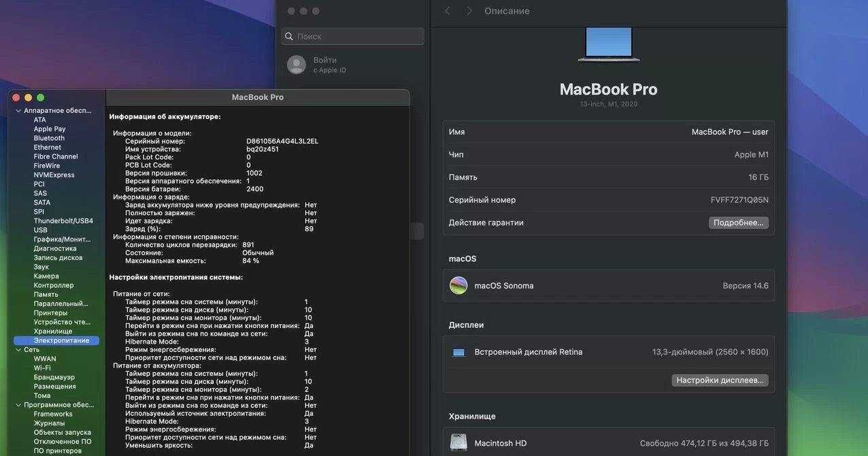Viewport: 868px width, 456px height.
Task: Click the cycle count value 891
Action: [x=248, y=245]
